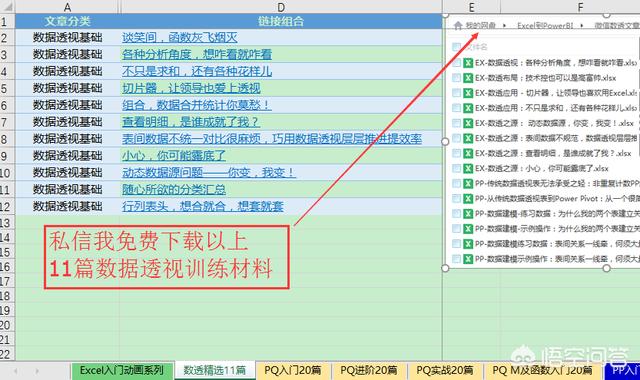Follow link 不只是求和，还有各种花样儿
640x380 pixels.
197,71
